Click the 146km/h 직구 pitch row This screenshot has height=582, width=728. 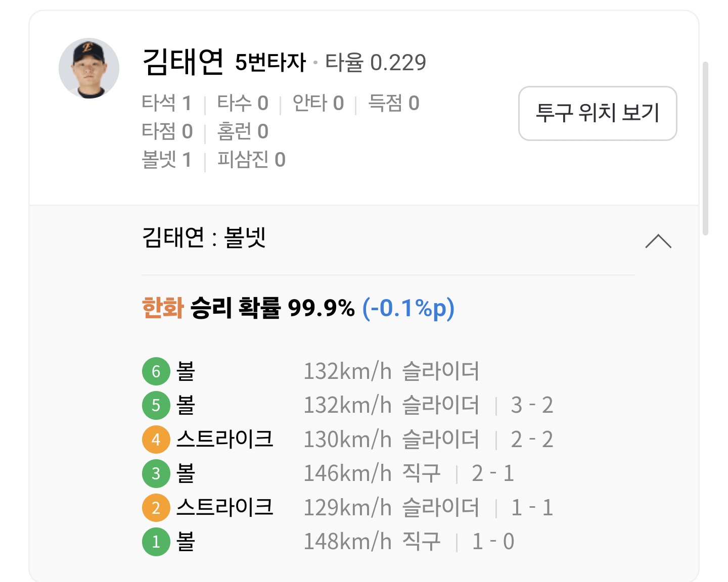348,473
